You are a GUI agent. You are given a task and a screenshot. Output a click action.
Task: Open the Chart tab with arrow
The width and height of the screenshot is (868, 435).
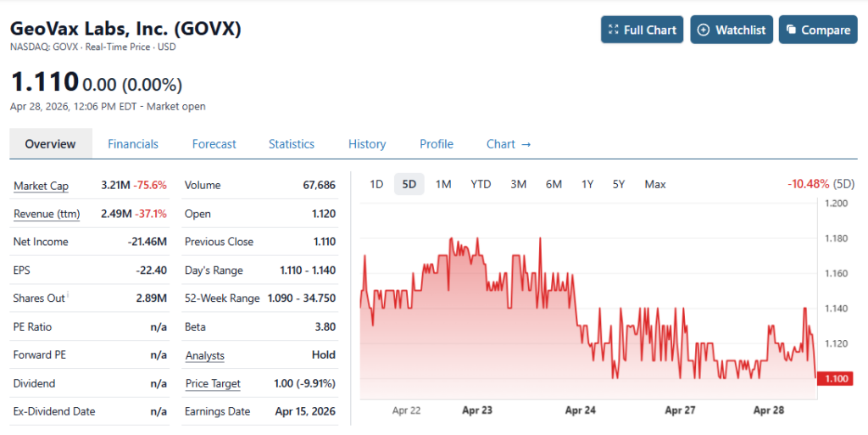[509, 144]
